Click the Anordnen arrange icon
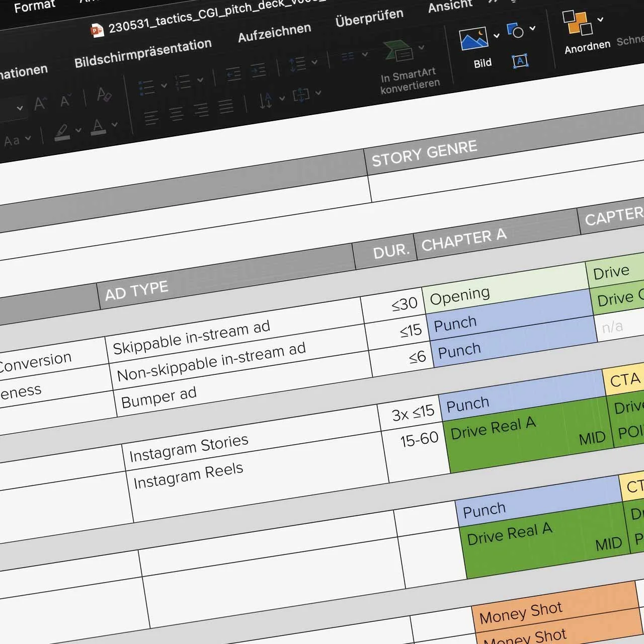The width and height of the screenshot is (644, 644). [578, 23]
